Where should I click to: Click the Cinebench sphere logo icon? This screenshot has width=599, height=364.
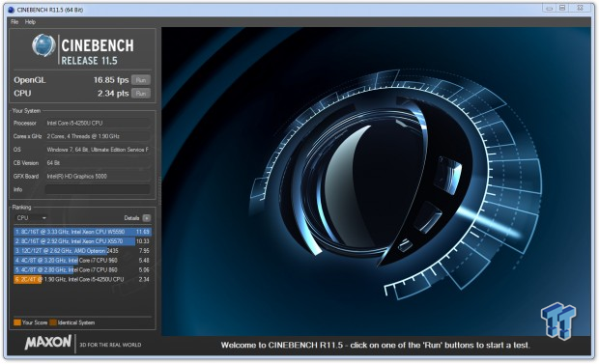coord(43,45)
